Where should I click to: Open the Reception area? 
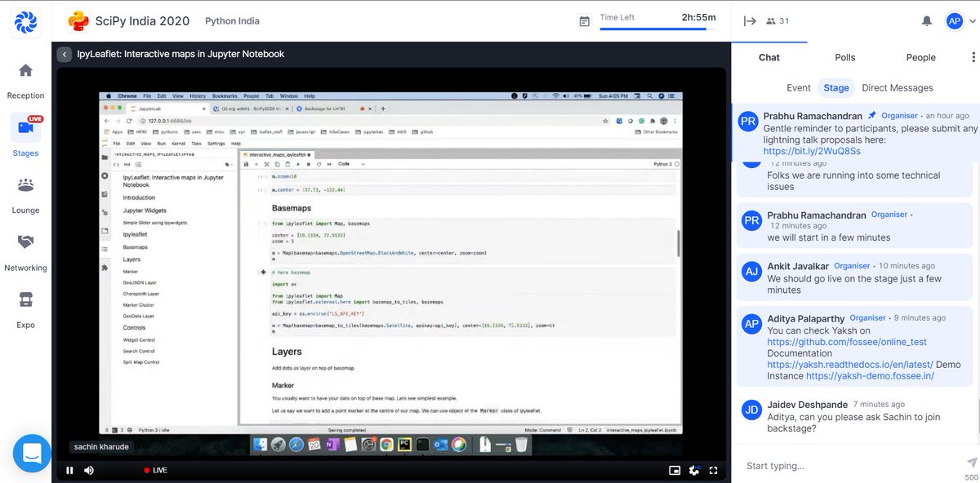(25, 82)
